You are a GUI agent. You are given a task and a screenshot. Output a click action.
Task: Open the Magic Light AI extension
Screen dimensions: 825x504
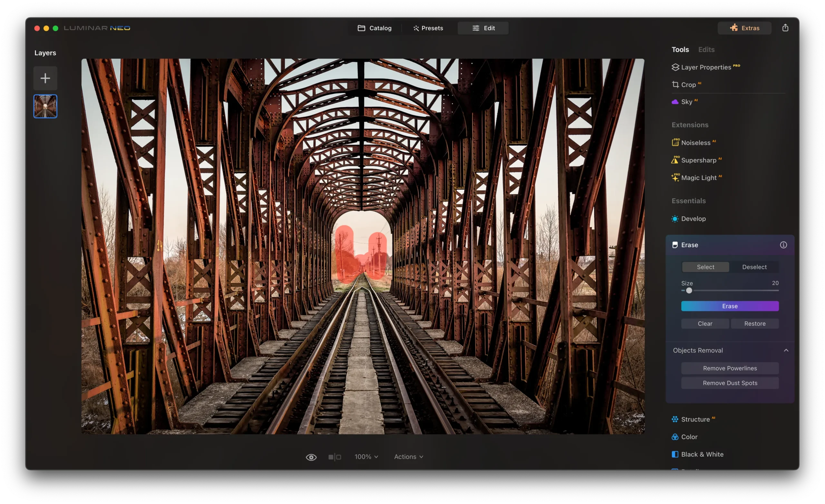click(x=698, y=178)
